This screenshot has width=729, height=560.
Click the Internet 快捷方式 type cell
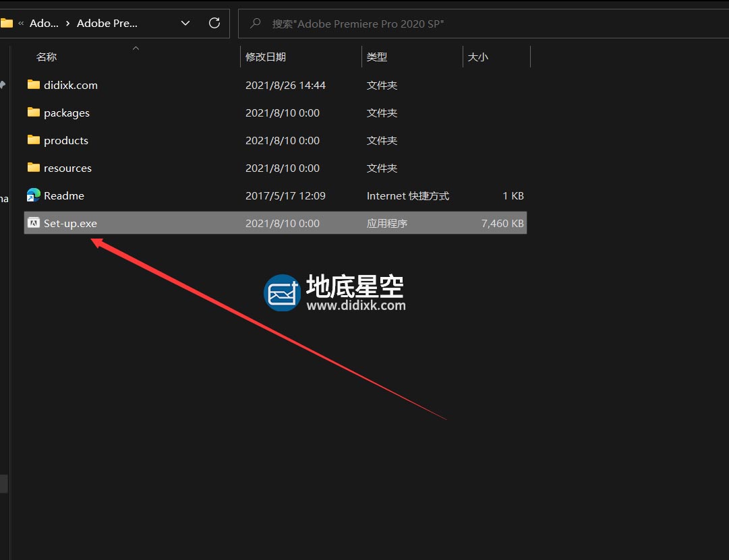click(x=408, y=195)
